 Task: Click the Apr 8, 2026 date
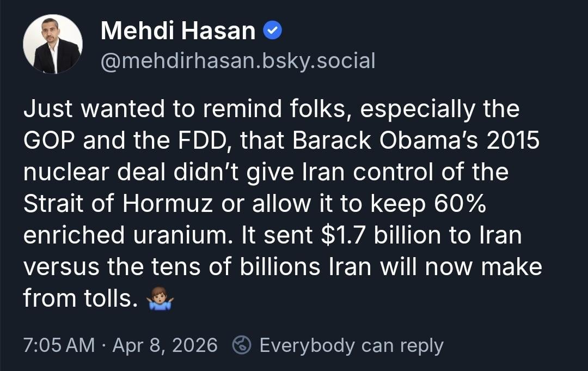pyautogui.click(x=164, y=345)
